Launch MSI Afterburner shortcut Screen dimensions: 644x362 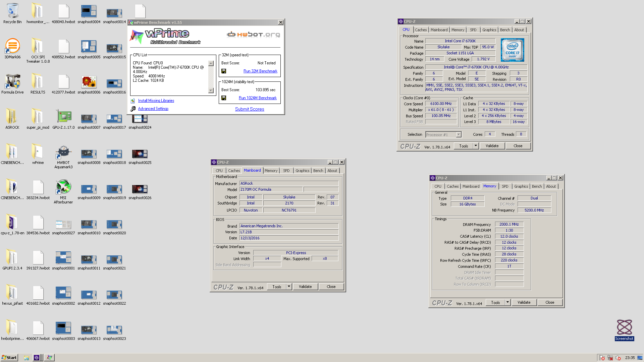click(x=63, y=192)
